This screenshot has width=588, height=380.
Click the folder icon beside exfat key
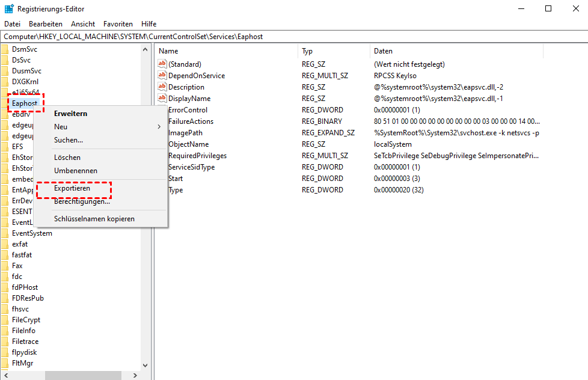(x=5, y=244)
